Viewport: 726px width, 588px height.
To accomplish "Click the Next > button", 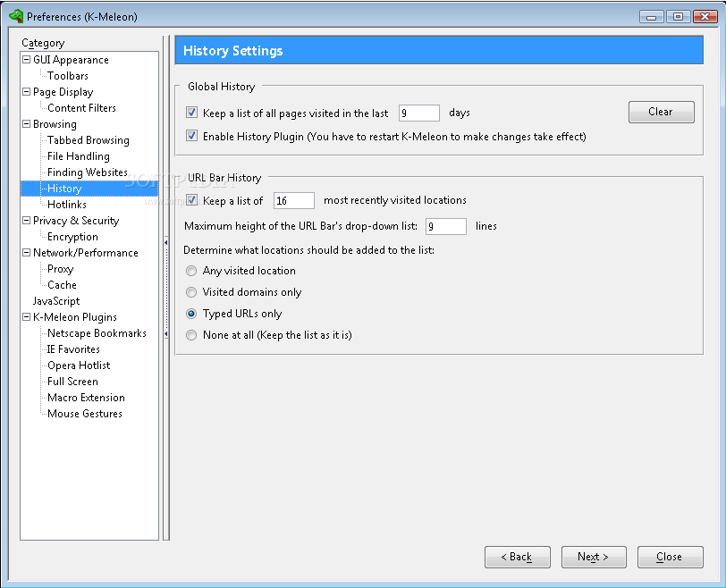I will pos(594,557).
